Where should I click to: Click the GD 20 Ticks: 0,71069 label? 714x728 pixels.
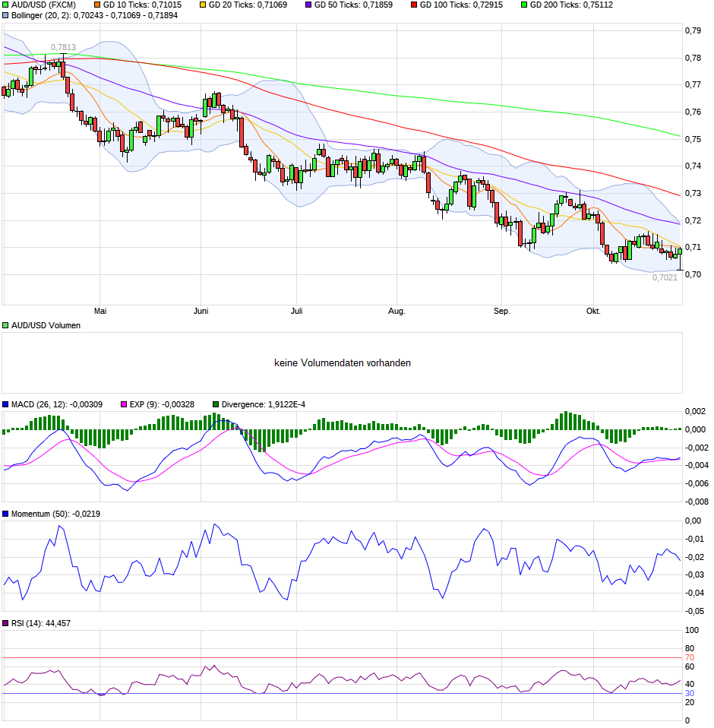248,5
